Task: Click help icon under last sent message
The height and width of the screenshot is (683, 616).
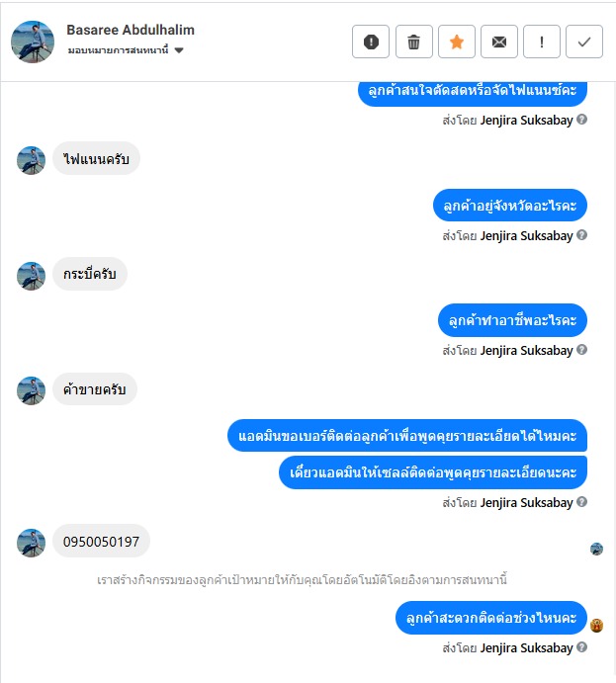Action: coord(582,647)
